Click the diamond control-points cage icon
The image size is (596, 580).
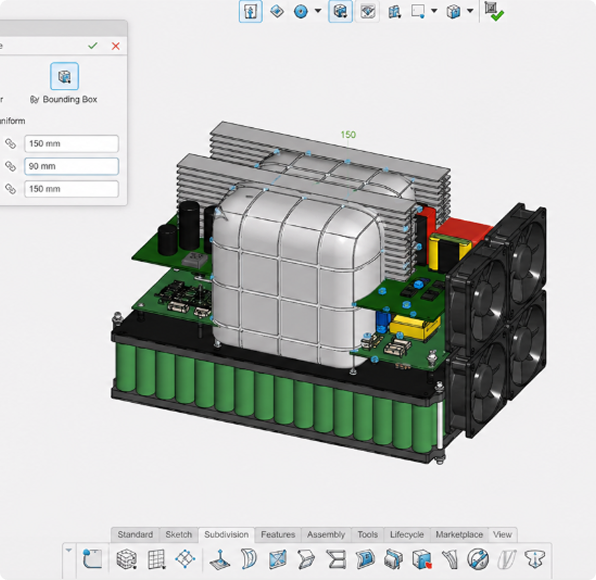click(x=185, y=559)
